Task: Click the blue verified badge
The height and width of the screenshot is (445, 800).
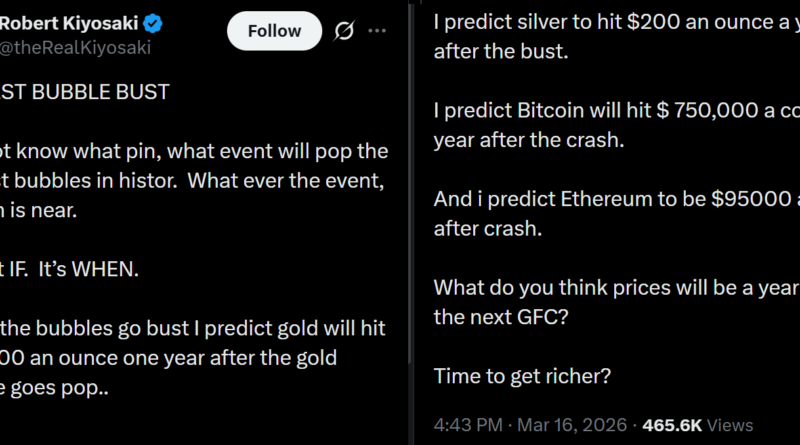Action: [156, 22]
